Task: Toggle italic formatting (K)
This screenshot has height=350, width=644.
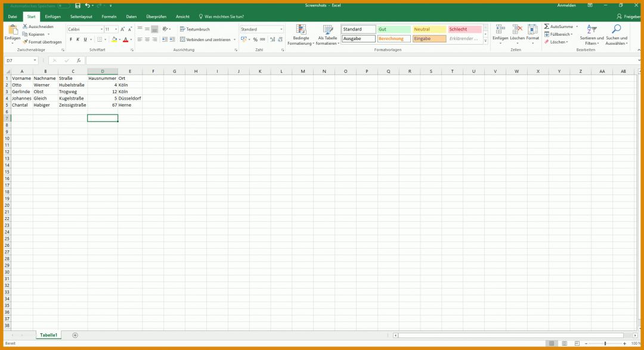Action: [78, 40]
